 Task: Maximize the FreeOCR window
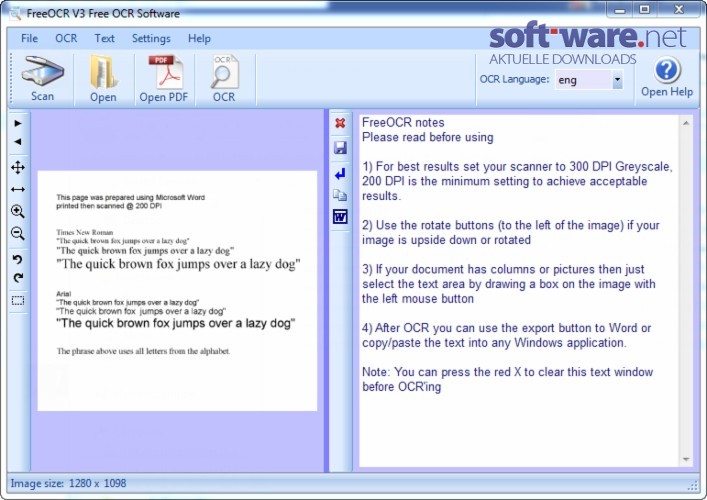[x=645, y=9]
